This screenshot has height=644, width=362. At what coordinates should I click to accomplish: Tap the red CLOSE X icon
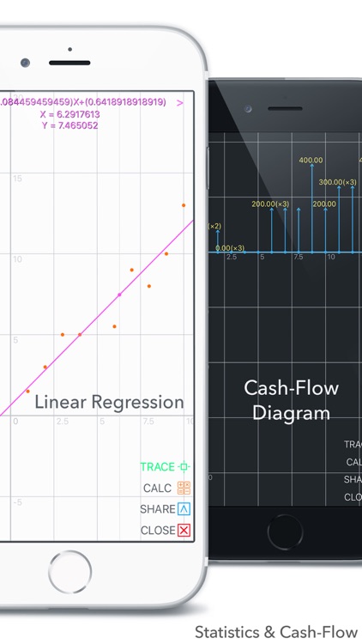point(184,531)
